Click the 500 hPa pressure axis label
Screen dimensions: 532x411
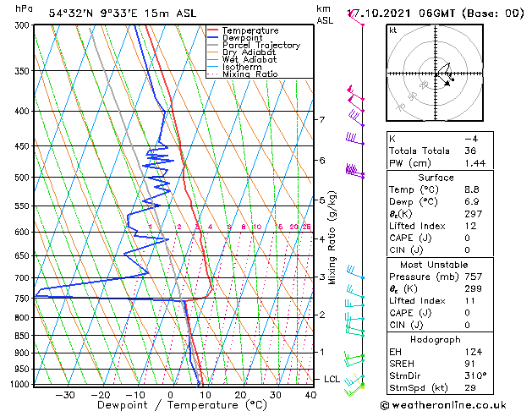(24, 178)
